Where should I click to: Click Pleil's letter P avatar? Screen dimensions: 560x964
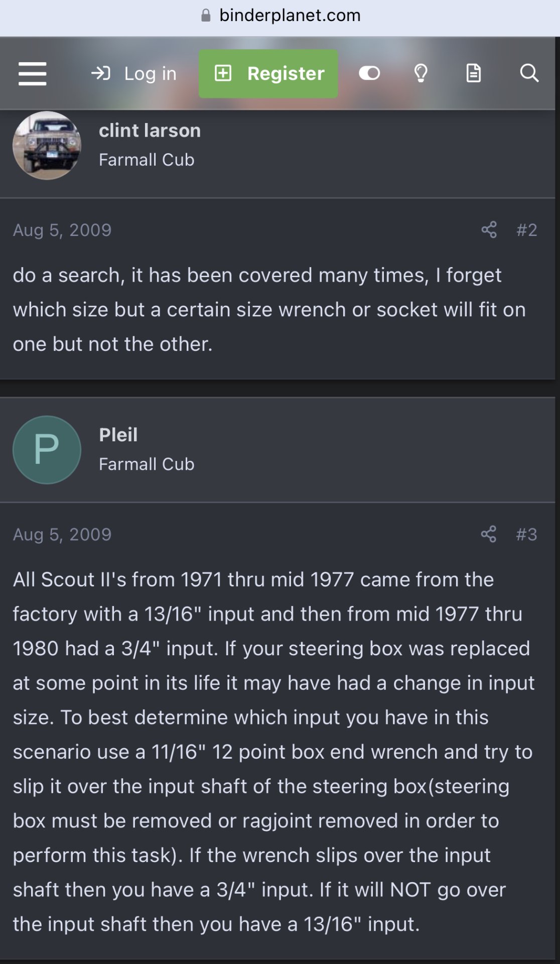(47, 450)
